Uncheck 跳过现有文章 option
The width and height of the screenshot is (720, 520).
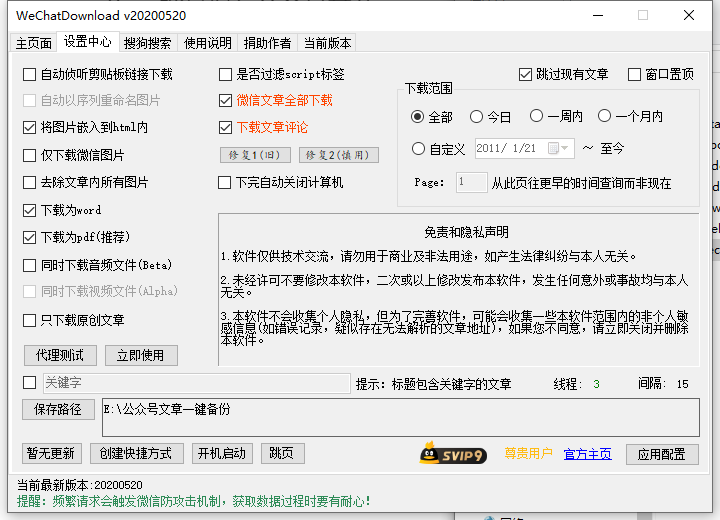coord(525,74)
